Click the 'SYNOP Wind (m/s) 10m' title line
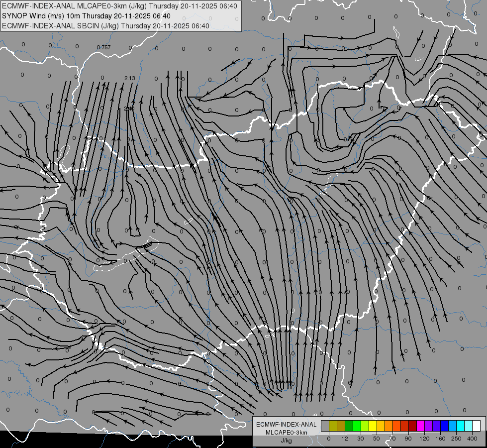Screen dimensions: 487x448 point(86,16)
